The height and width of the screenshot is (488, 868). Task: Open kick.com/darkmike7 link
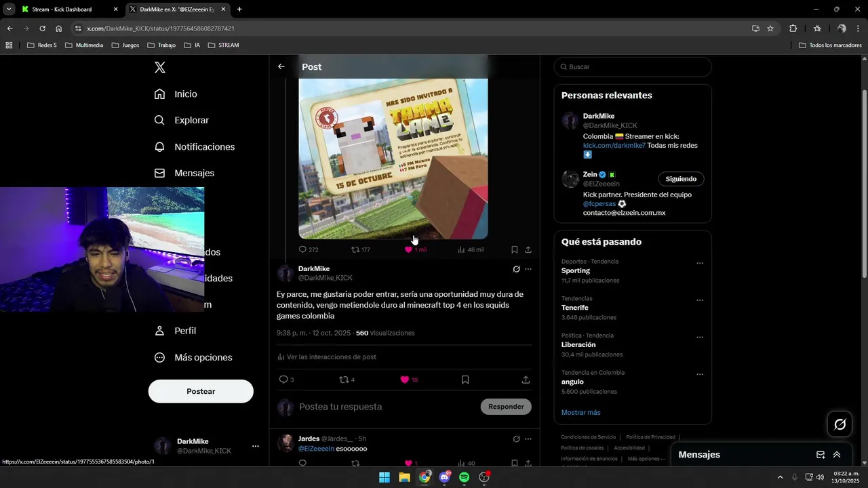coord(614,145)
